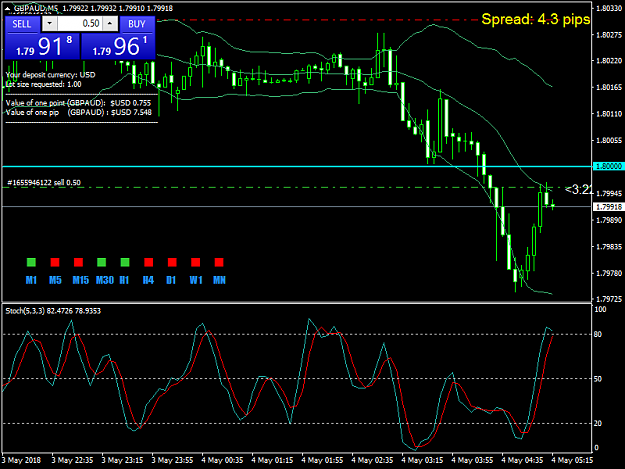The width and height of the screenshot is (625, 469).
Task: Click the GBPAUD,M5 chart title
Action: pos(36,8)
